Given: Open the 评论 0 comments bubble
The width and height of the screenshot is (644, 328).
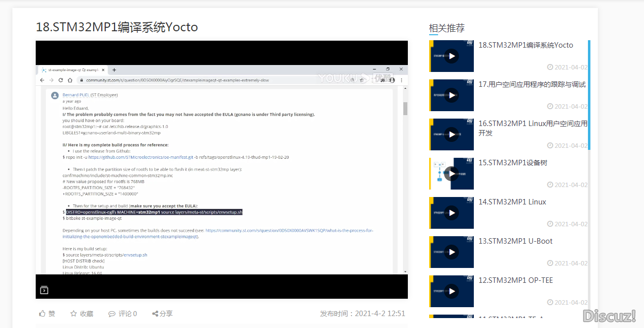Looking at the screenshot, I should coord(112,314).
